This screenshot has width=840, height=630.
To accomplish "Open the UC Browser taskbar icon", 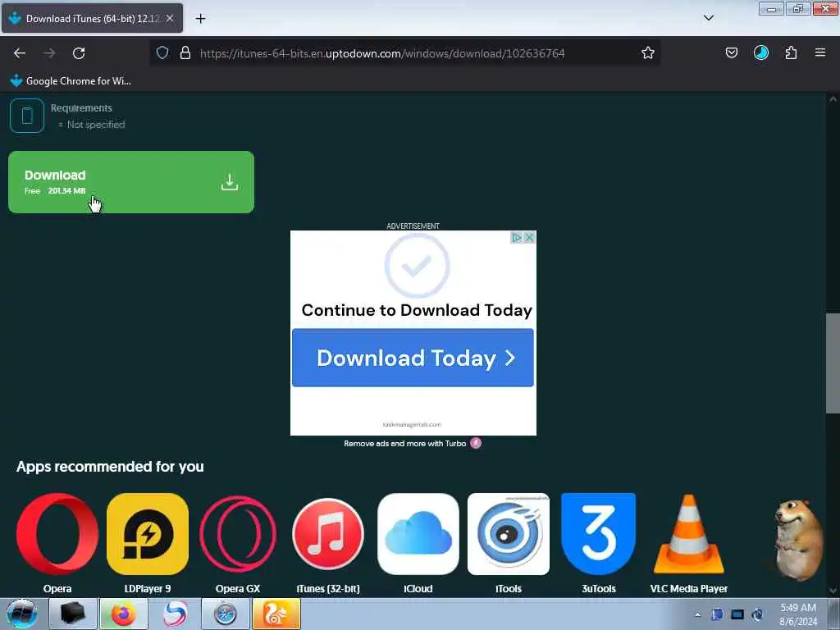I will 276,614.
